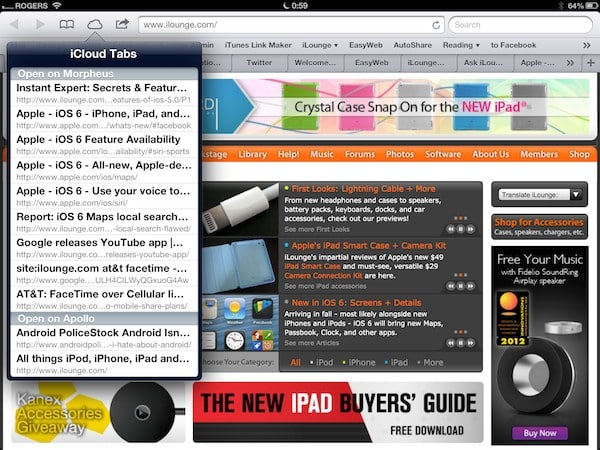Screen dimensions: 600x450
Task: Open New in iOS 6: Screens + Details headline
Action: 356,303
